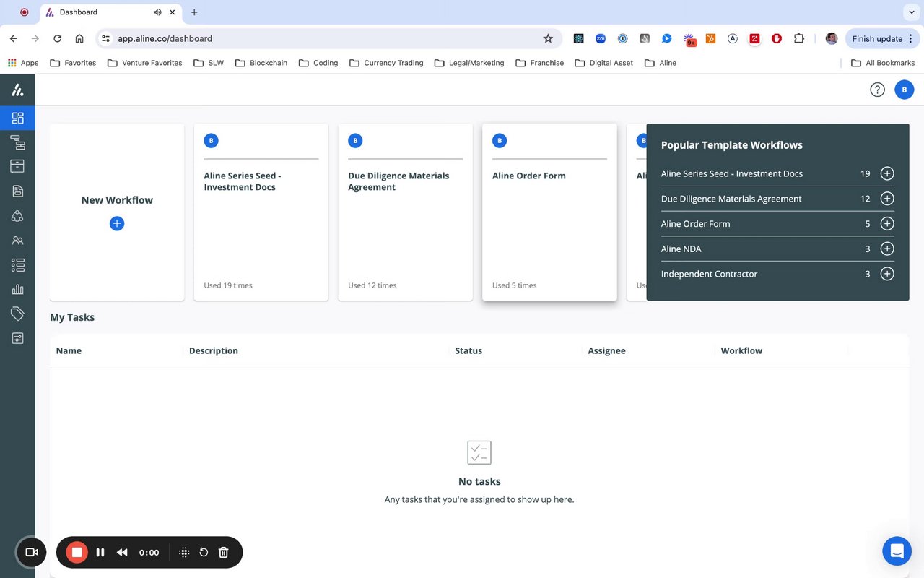Add Aline Order Form from popular list
This screenshot has height=578, width=924.
tap(887, 224)
